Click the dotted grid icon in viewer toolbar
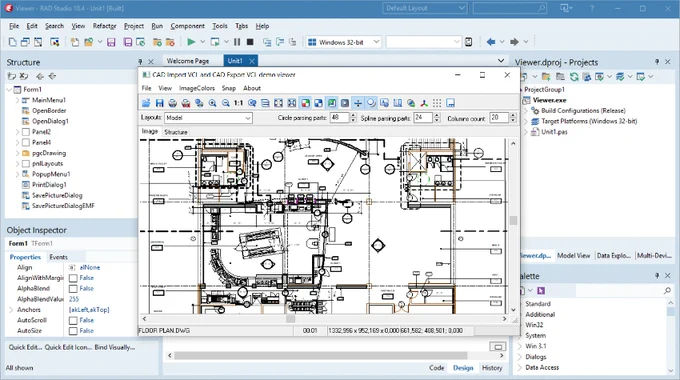Viewport: 680px width, 380px height. point(437,103)
